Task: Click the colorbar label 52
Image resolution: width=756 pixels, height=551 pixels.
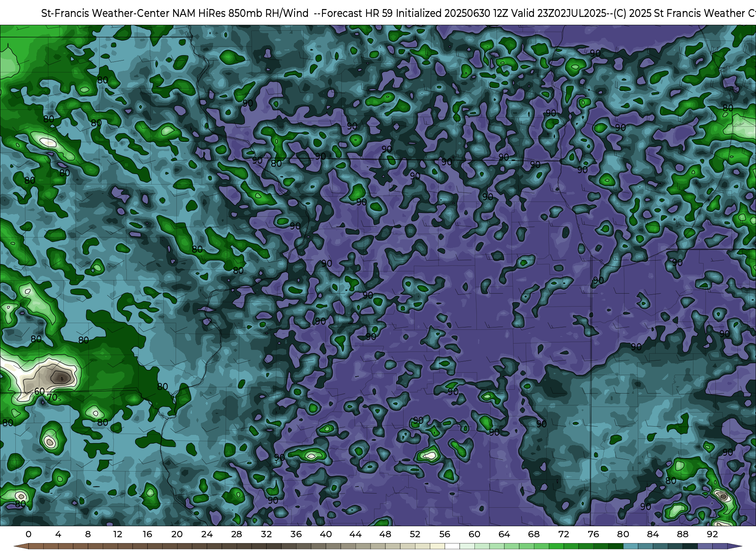Action: pyautogui.click(x=415, y=534)
